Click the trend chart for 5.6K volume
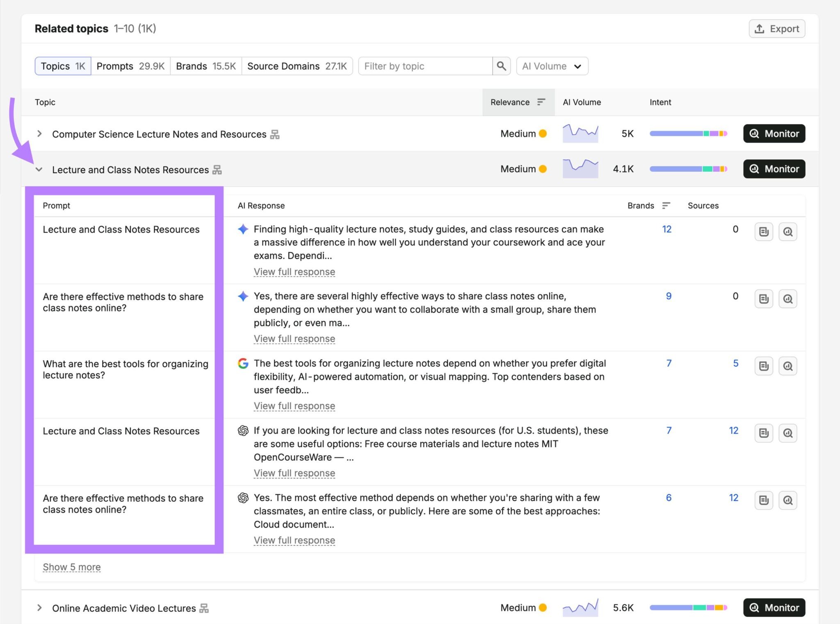Screen dimensions: 840x624 coord(580,608)
